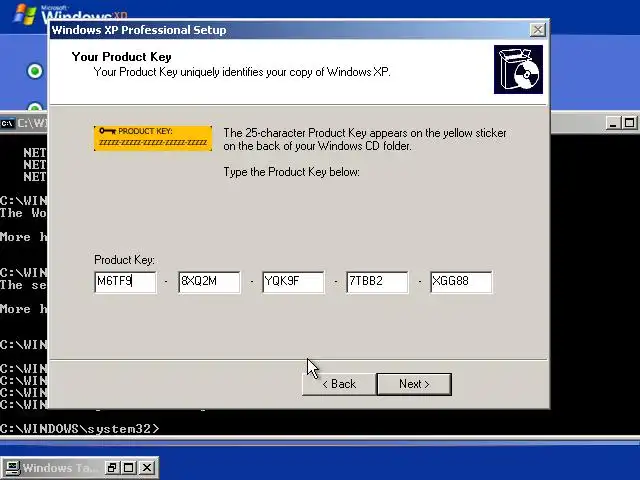Close the Windows XP Professional Setup dialog
Screen dimensions: 640x480
tap(538, 30)
